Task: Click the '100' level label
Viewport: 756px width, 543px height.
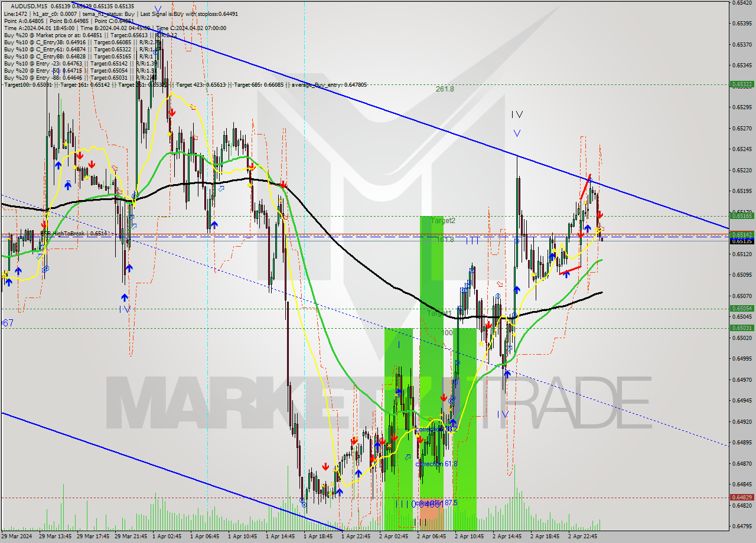Action: 448,333
